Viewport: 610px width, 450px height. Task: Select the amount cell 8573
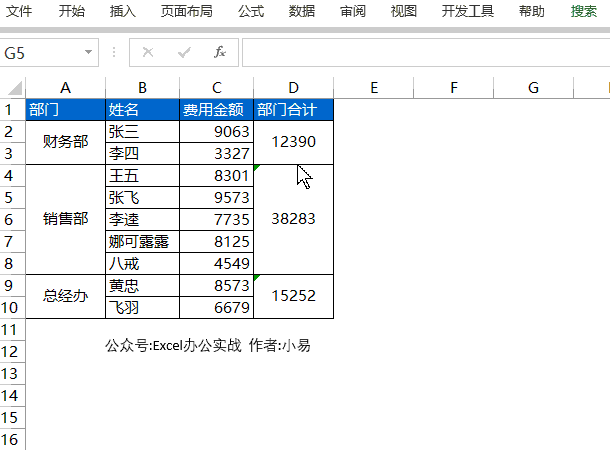tap(216, 285)
